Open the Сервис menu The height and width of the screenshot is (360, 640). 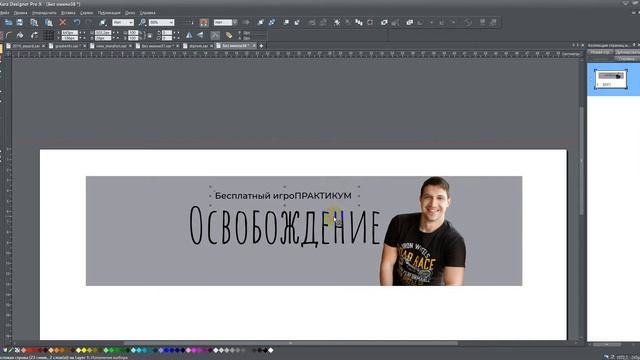(86, 13)
